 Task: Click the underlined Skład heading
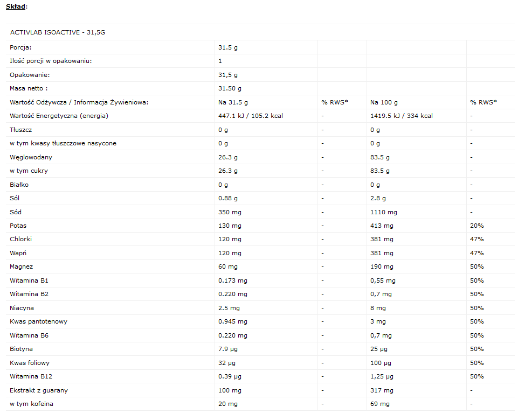pyautogui.click(x=16, y=6)
